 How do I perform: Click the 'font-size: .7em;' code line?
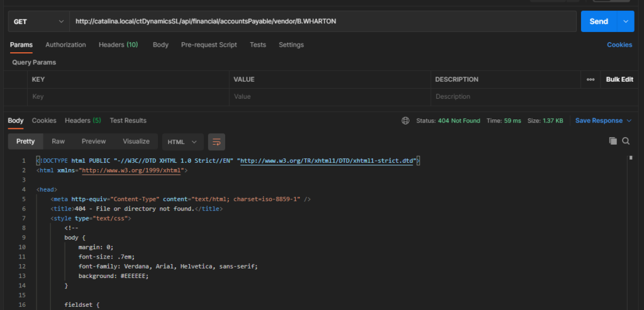coord(106,257)
